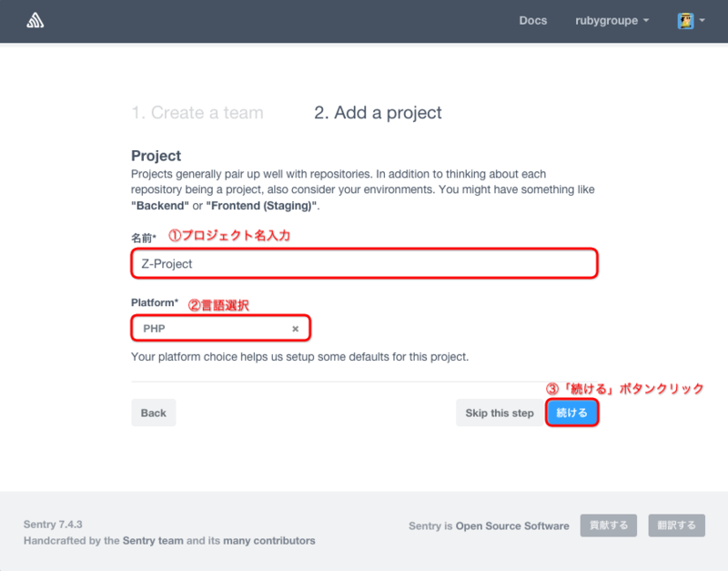
Task: Go to step 1. Create a team
Action: click(x=197, y=112)
